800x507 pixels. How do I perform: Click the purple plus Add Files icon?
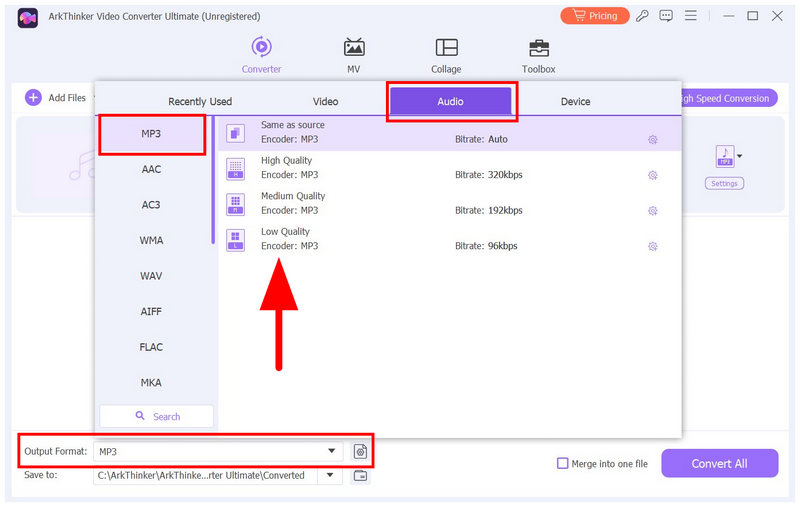[x=33, y=97]
